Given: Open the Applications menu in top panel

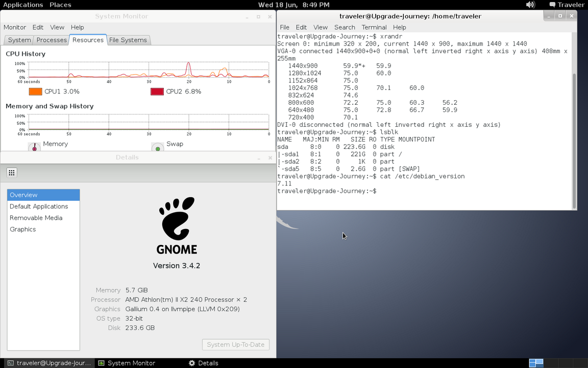Looking at the screenshot, I should pyautogui.click(x=23, y=5).
